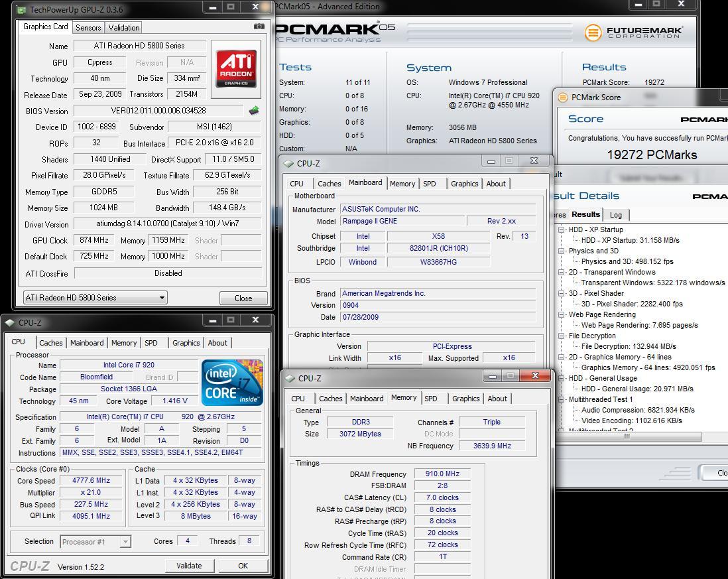
Task: Open Mainboard tab in the CPU-Z Memory window
Action: [367, 399]
